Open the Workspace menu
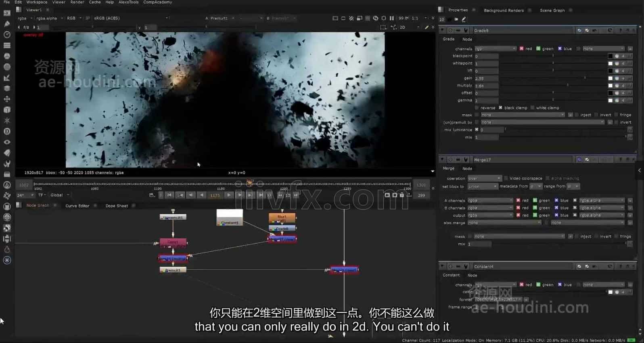This screenshot has height=343, width=644. (37, 2)
